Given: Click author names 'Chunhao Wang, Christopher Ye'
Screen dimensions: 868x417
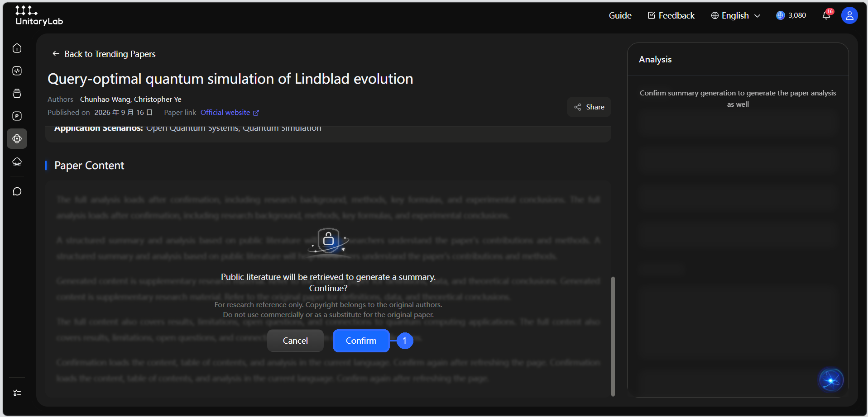Looking at the screenshot, I should [x=130, y=100].
